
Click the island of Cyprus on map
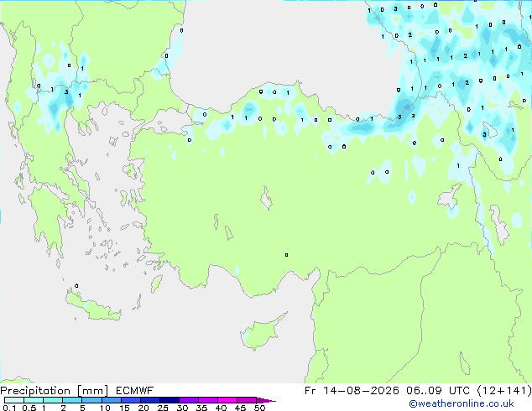[x=261, y=332]
